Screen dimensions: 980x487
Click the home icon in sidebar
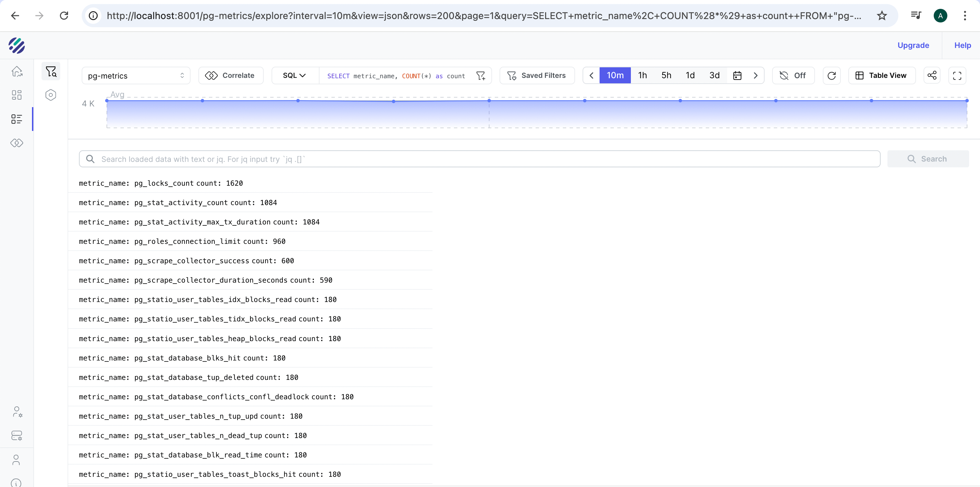[16, 71]
